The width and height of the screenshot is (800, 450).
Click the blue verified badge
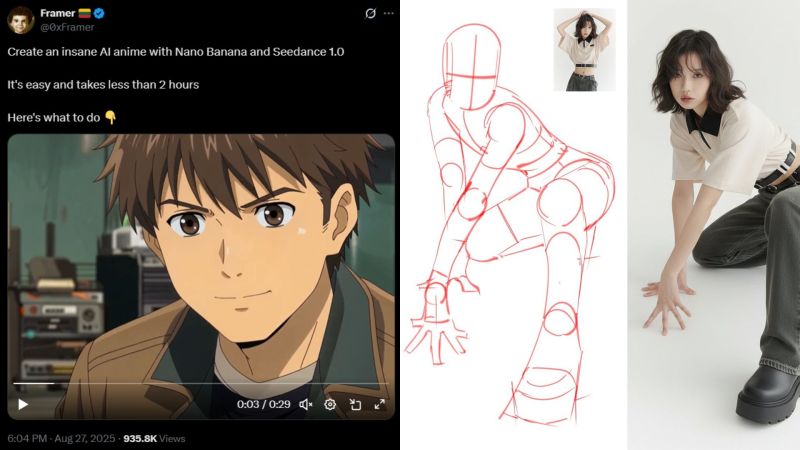[x=100, y=13]
